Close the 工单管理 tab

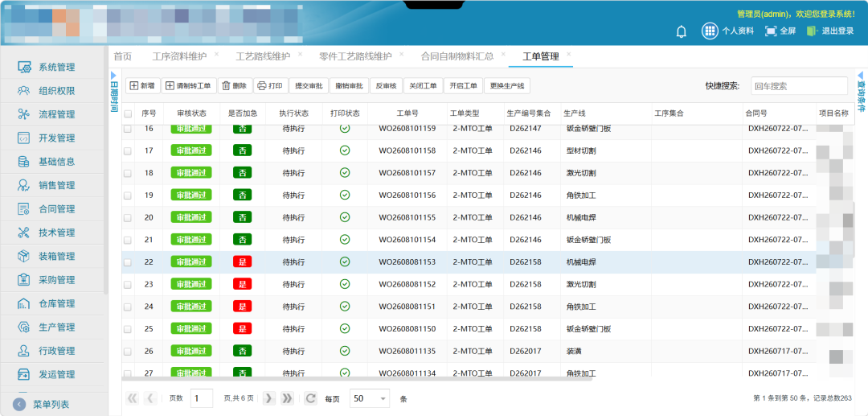(569, 54)
